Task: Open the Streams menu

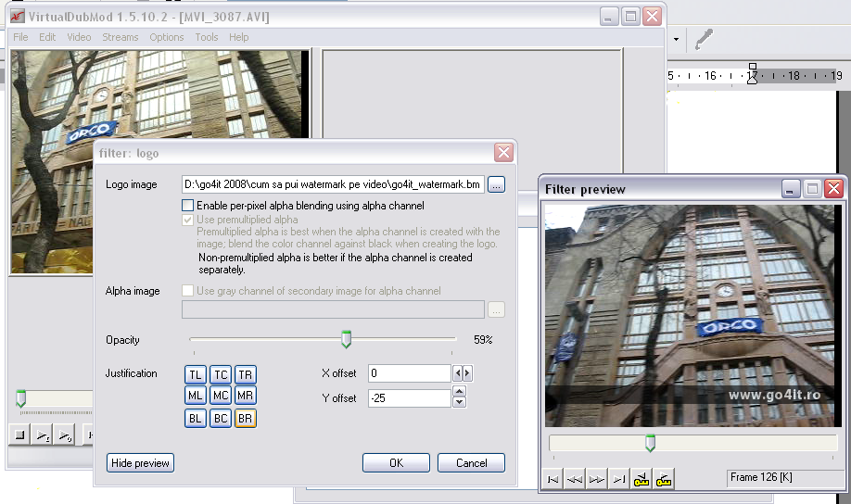Action: coord(120,37)
